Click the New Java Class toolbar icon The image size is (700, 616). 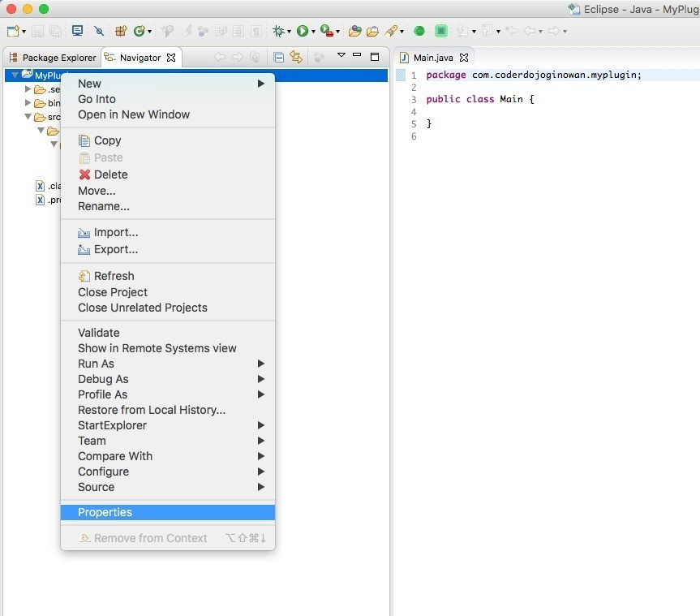point(140,31)
